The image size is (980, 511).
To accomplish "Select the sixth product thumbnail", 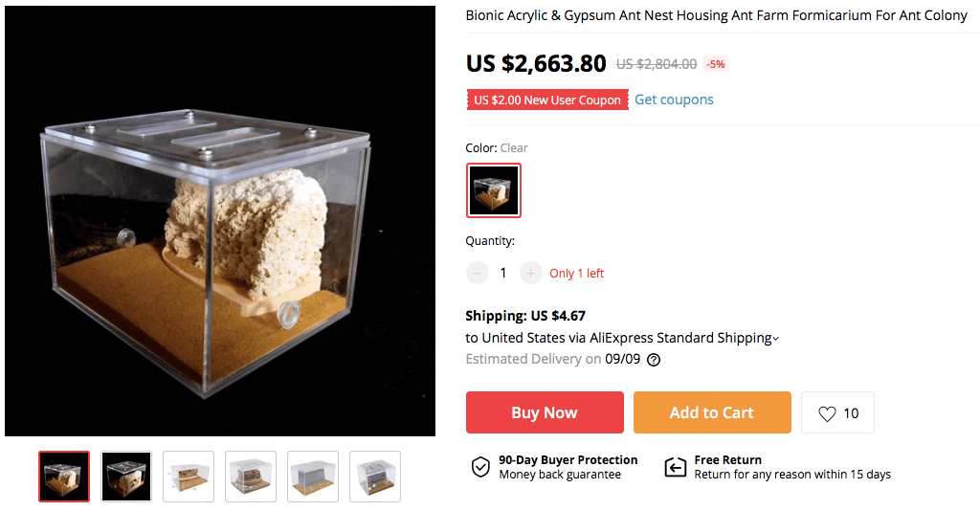I will click(x=375, y=476).
